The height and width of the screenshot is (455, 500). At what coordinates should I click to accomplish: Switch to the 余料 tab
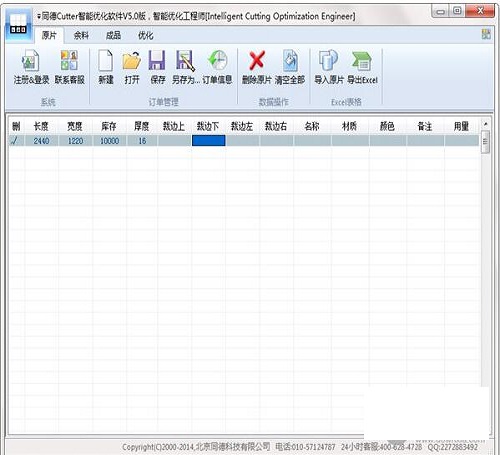click(x=81, y=35)
